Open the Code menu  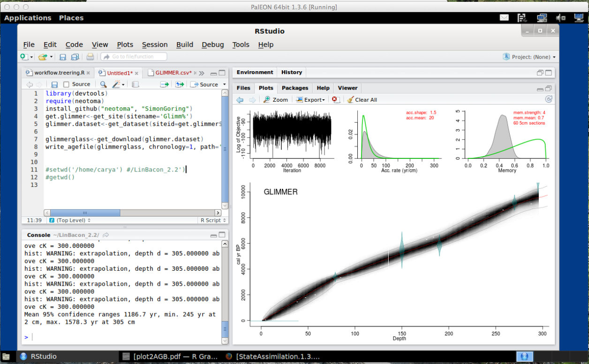coord(74,45)
